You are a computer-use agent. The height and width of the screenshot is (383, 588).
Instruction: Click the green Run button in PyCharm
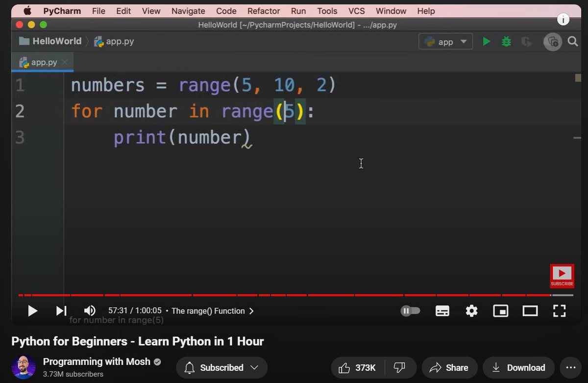coord(486,42)
